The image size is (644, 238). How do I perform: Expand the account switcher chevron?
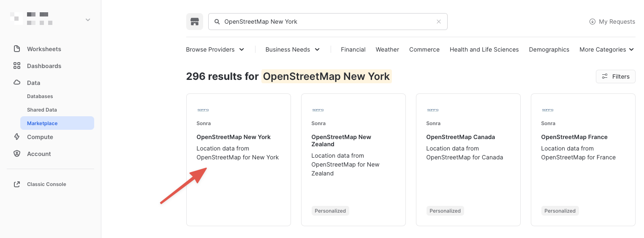click(x=88, y=20)
